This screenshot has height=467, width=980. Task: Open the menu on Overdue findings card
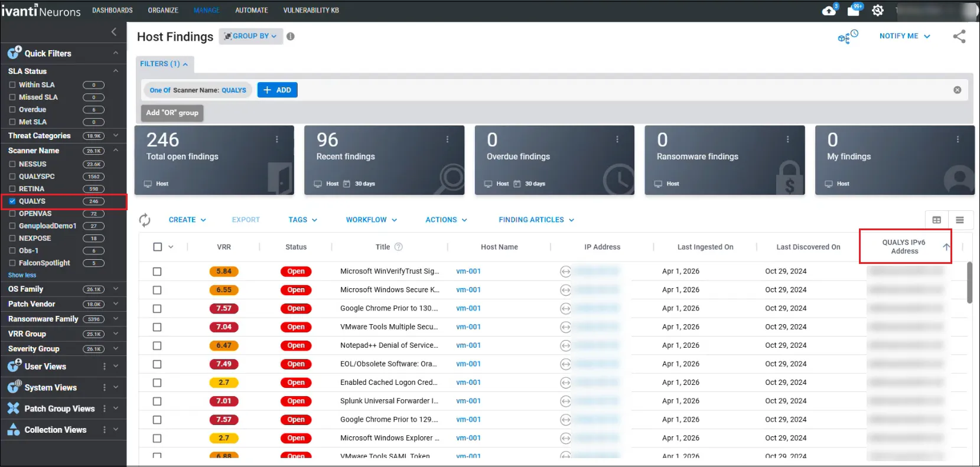click(x=617, y=139)
